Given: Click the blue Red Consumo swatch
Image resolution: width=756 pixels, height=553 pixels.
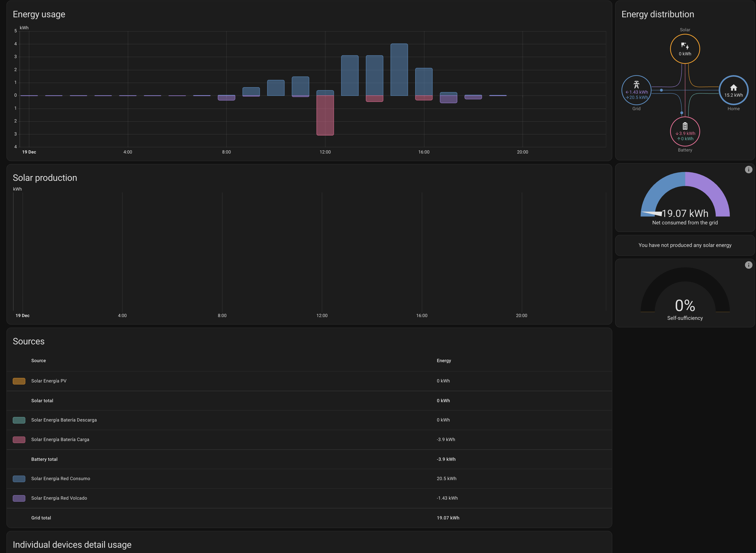Looking at the screenshot, I should [x=19, y=479].
